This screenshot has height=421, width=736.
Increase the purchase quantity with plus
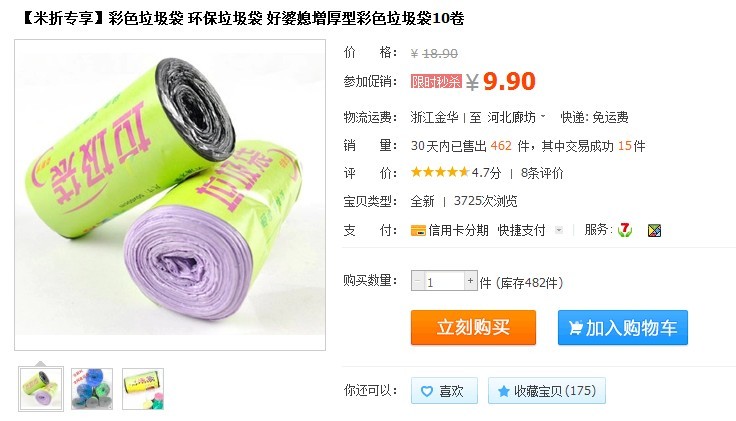(471, 281)
